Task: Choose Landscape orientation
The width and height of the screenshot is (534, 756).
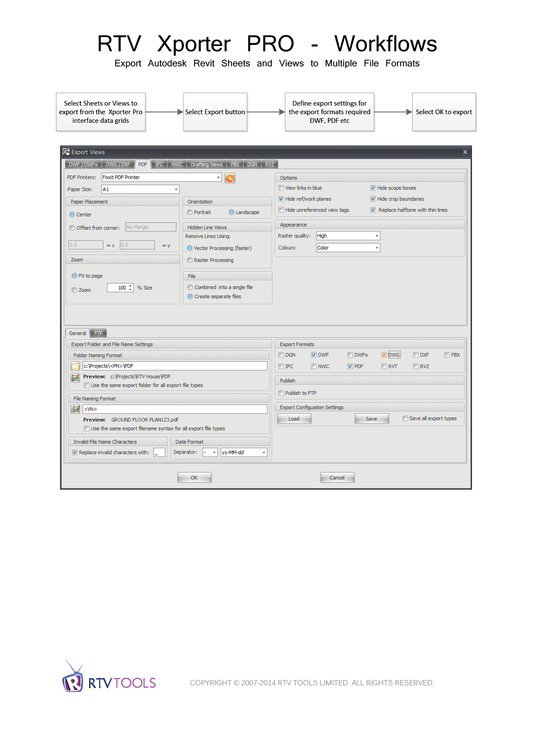Action: 232,212
